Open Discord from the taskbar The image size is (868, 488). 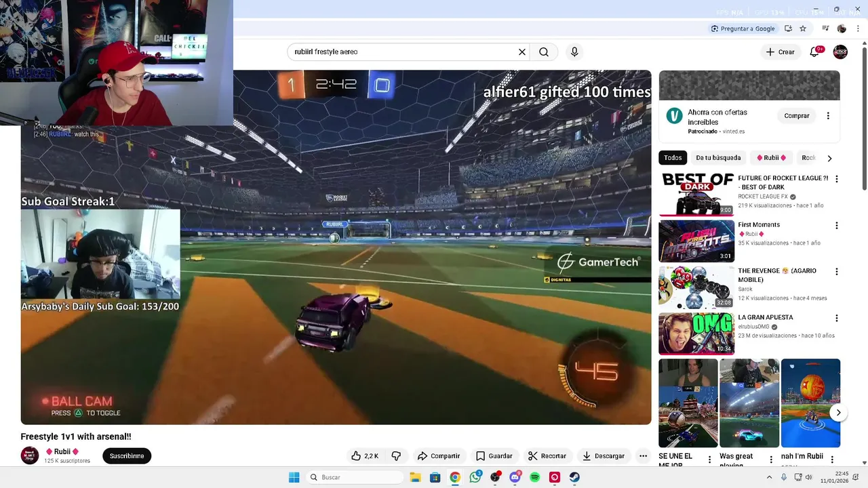[x=515, y=477]
